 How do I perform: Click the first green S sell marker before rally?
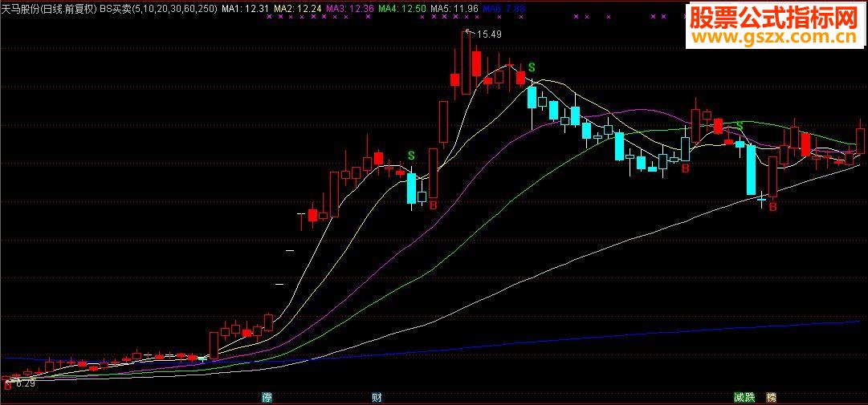click(x=411, y=156)
